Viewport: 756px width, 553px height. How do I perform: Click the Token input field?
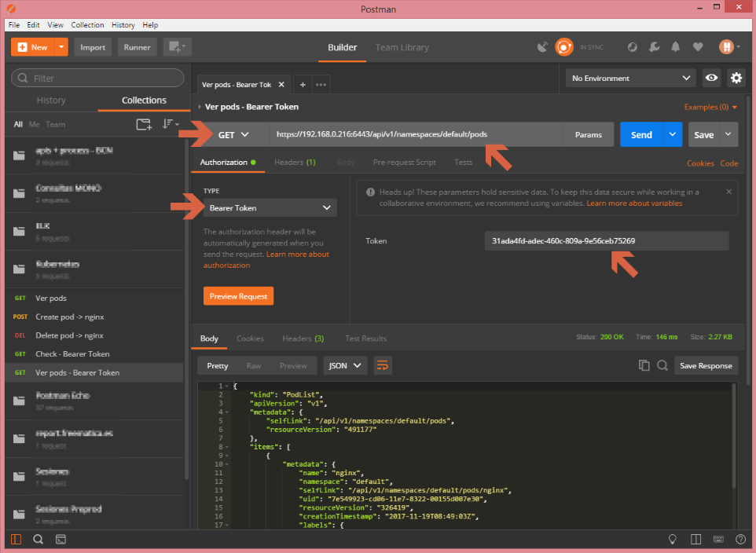pyautogui.click(x=607, y=241)
